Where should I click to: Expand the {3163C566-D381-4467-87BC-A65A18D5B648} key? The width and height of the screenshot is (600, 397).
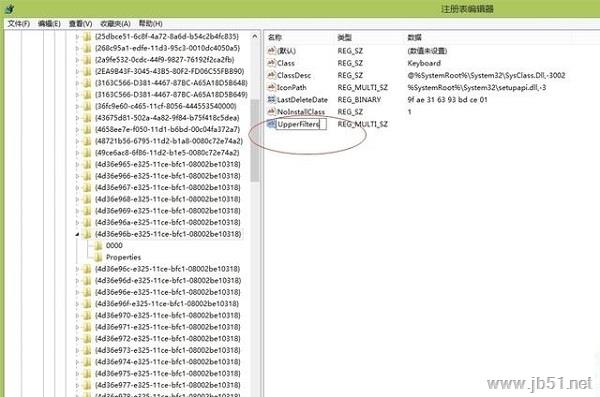(77, 83)
